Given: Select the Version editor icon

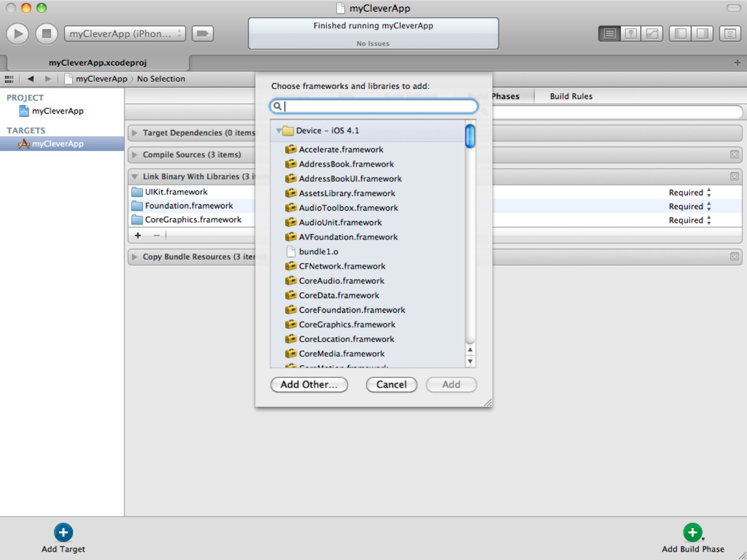Looking at the screenshot, I should pos(652,34).
